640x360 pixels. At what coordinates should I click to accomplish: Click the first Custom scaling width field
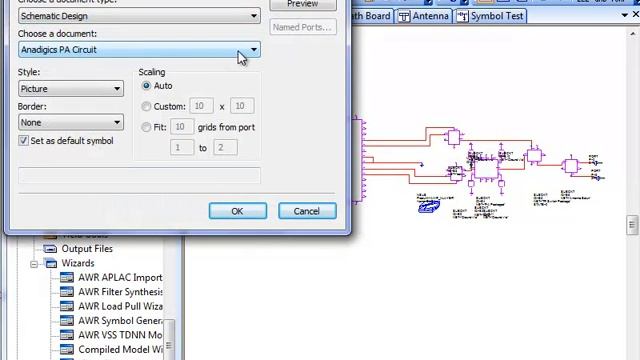(201, 106)
